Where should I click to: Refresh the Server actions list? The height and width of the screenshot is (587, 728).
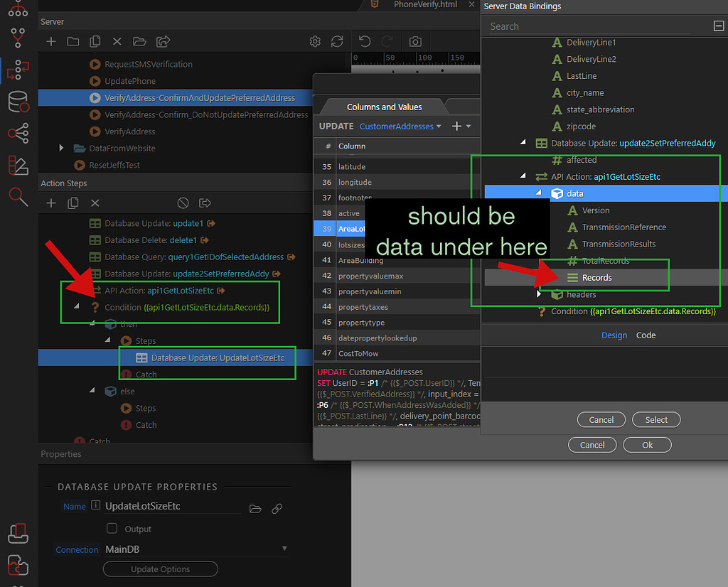pyautogui.click(x=337, y=42)
